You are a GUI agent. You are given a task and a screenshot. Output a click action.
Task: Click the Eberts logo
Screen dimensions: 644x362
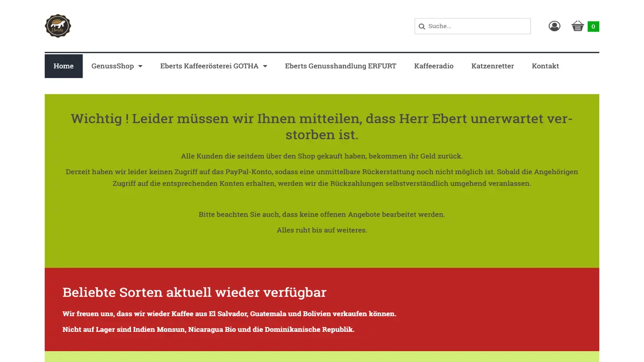click(x=58, y=26)
